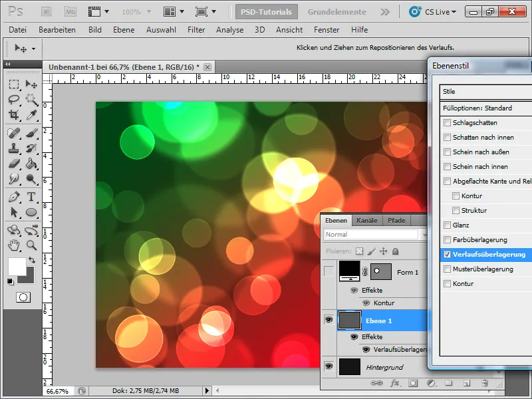
Task: Select the Quick Selection tool
Action: tap(31, 99)
